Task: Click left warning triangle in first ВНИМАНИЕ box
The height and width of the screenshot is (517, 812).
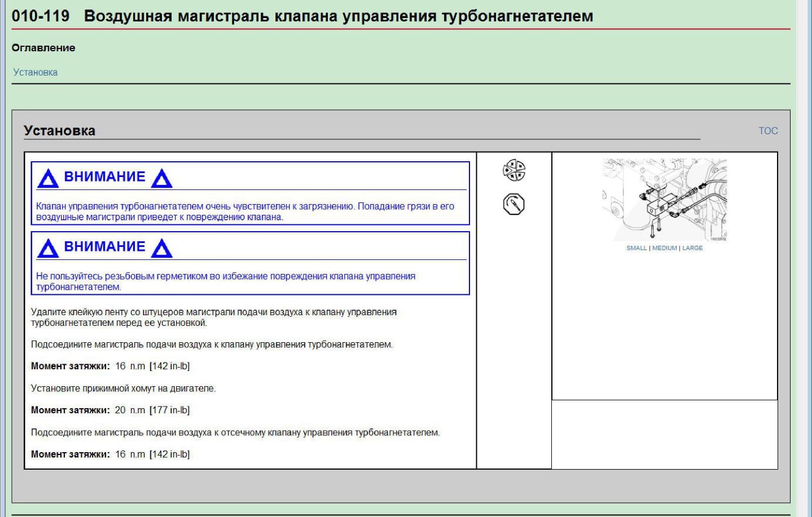Action: (48, 179)
